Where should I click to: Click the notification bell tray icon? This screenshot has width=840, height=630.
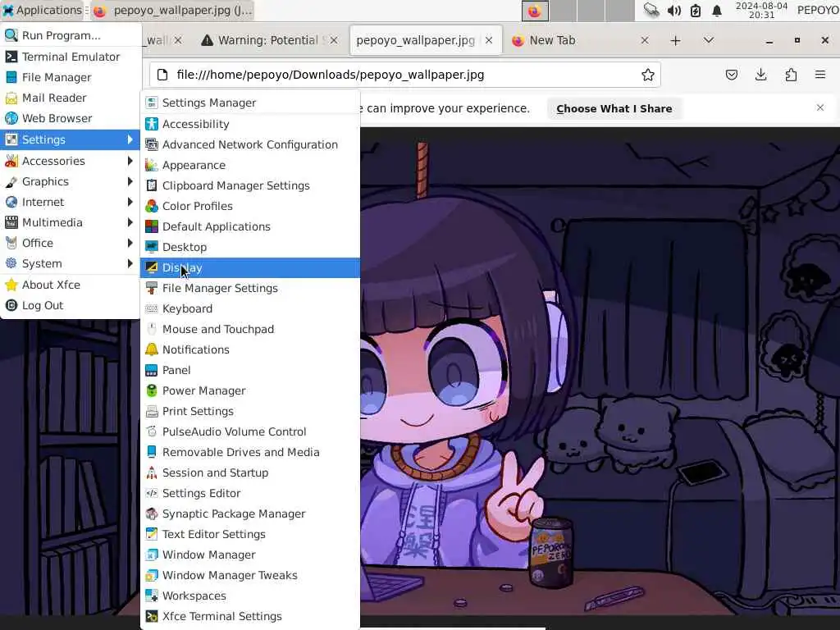click(717, 11)
